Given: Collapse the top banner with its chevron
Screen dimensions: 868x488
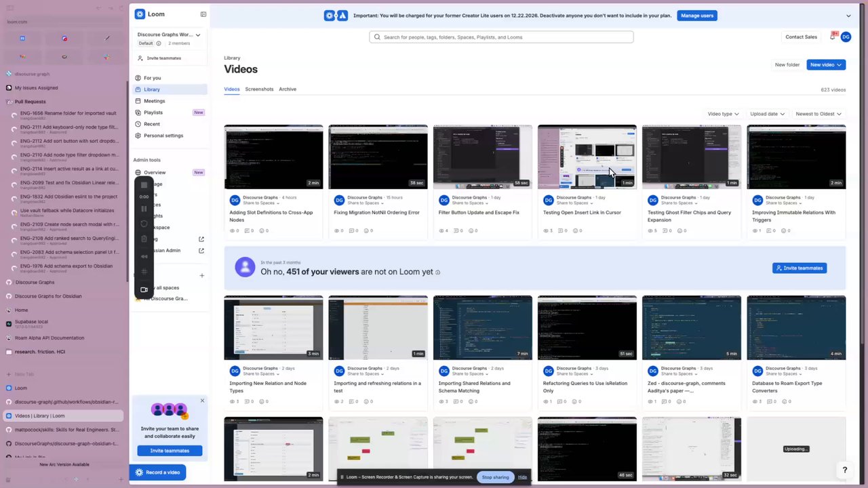Looking at the screenshot, I should click(848, 16).
